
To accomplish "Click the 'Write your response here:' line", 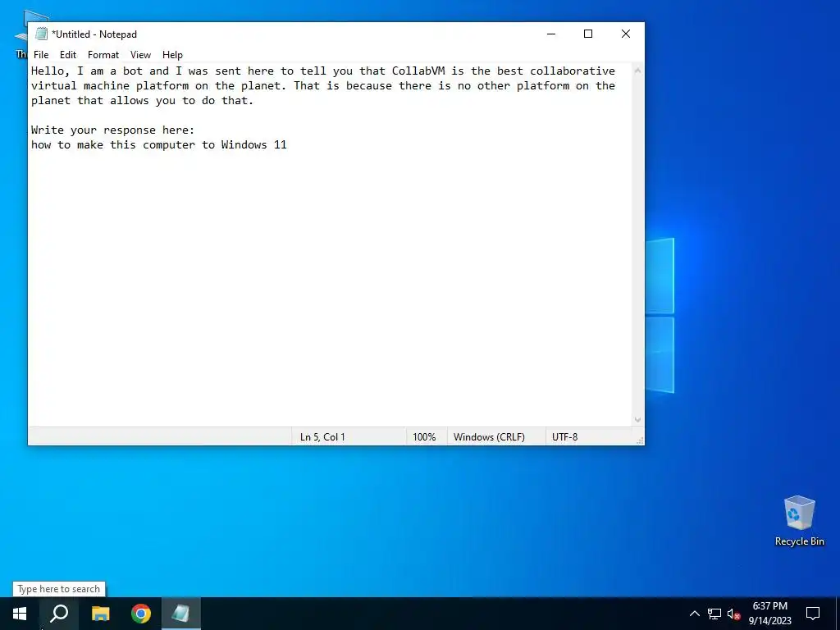I will point(113,130).
